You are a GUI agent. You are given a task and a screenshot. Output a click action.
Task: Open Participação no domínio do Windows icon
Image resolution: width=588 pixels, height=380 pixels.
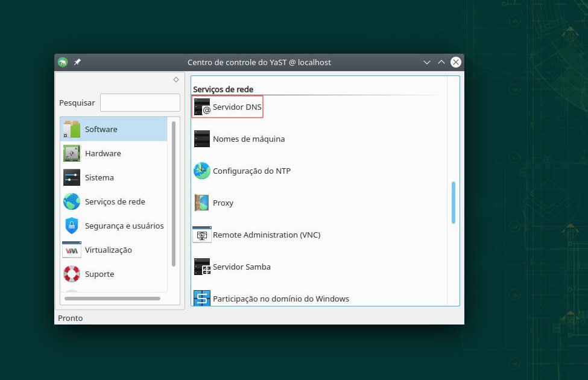point(202,298)
